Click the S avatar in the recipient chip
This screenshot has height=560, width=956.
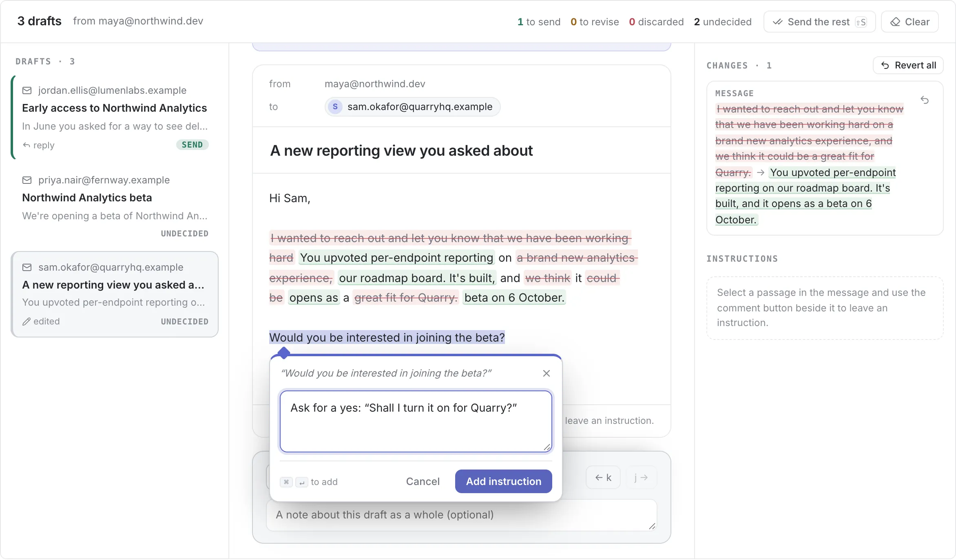pyautogui.click(x=335, y=107)
